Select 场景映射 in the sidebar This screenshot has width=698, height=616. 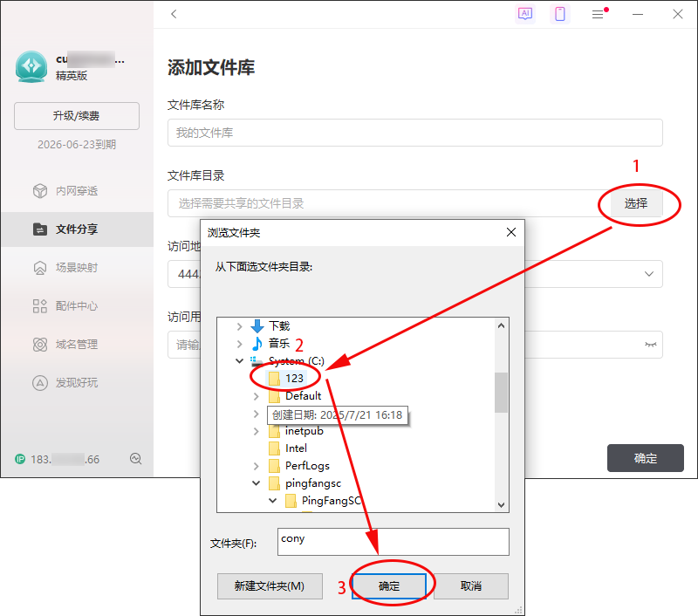point(77,268)
